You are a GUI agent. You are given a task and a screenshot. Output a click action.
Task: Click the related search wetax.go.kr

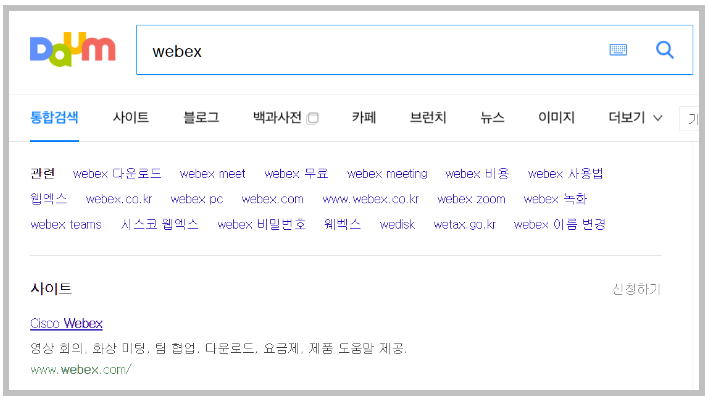[x=464, y=224]
